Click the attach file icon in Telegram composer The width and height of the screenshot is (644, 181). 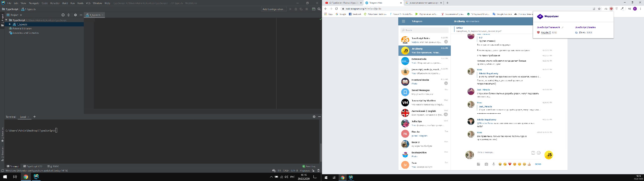coord(478,164)
